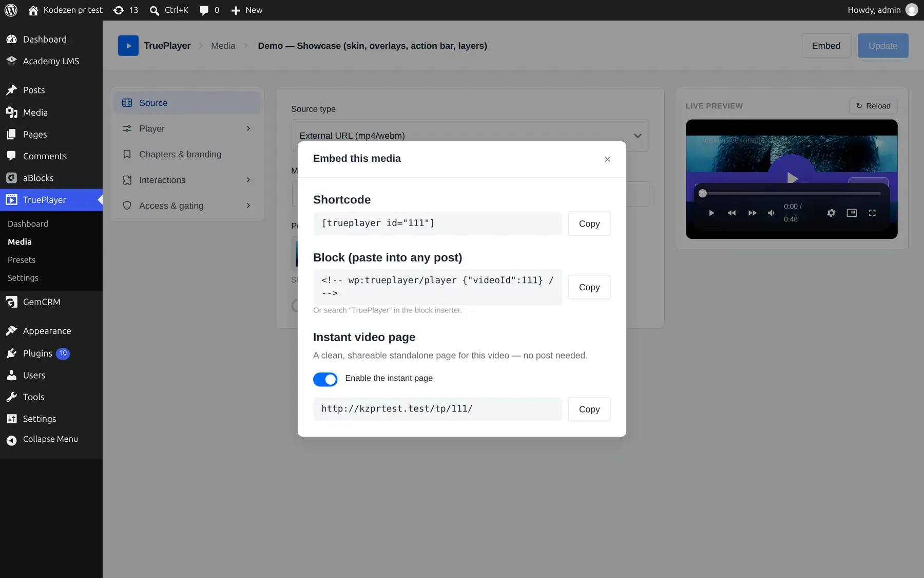
Task: Click the block code text field
Action: tap(438, 287)
